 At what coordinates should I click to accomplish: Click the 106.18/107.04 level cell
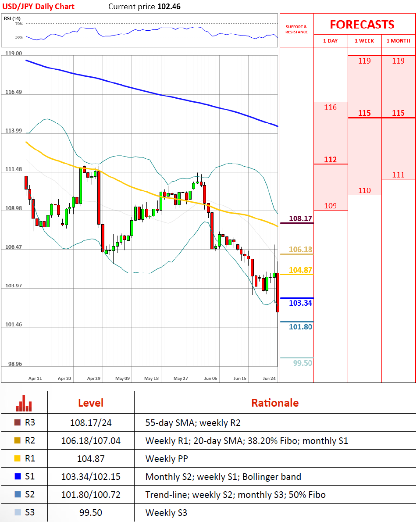click(x=91, y=441)
